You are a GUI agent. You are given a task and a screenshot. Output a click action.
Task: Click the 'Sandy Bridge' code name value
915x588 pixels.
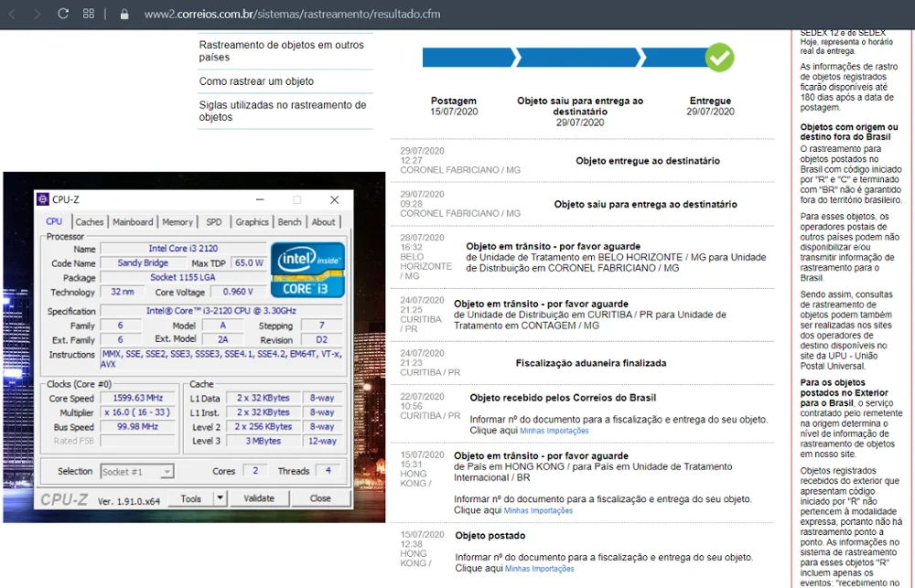tap(143, 263)
